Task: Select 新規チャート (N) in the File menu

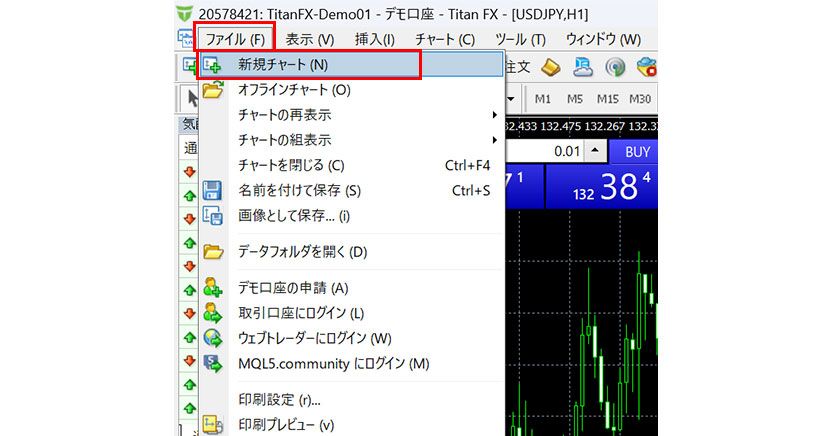Action: [x=283, y=65]
